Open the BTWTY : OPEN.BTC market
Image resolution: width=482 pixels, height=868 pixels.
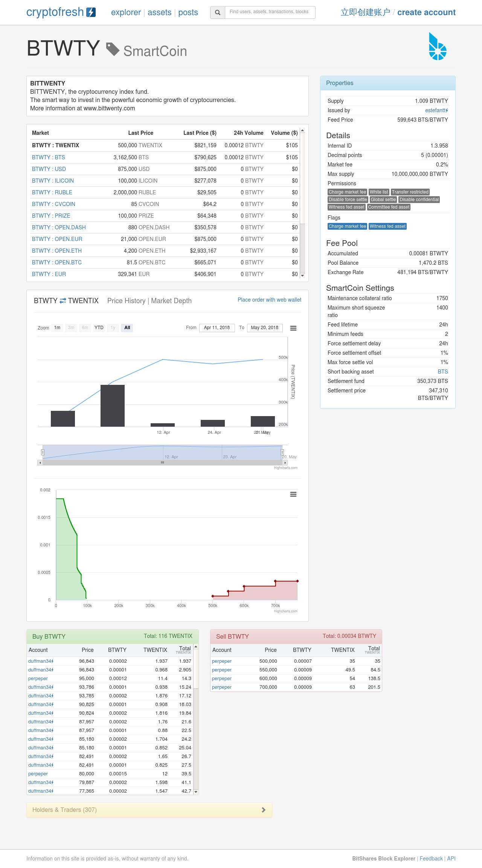pos(57,262)
